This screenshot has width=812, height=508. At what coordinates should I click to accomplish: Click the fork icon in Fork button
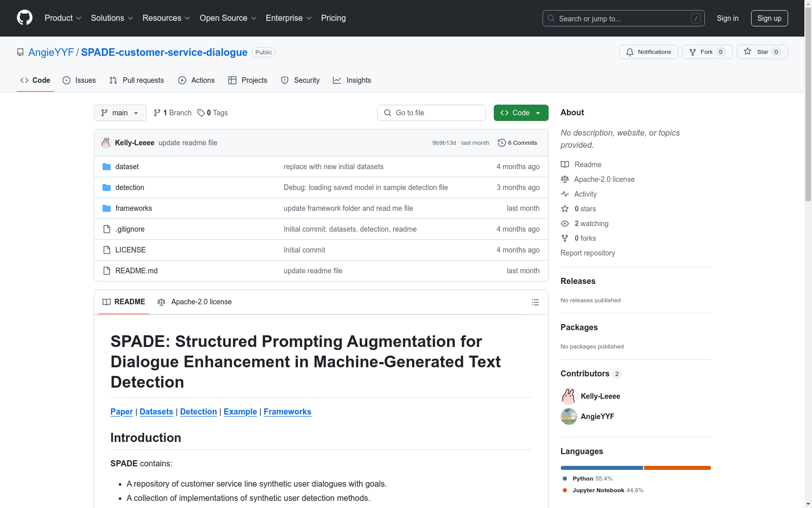point(693,52)
